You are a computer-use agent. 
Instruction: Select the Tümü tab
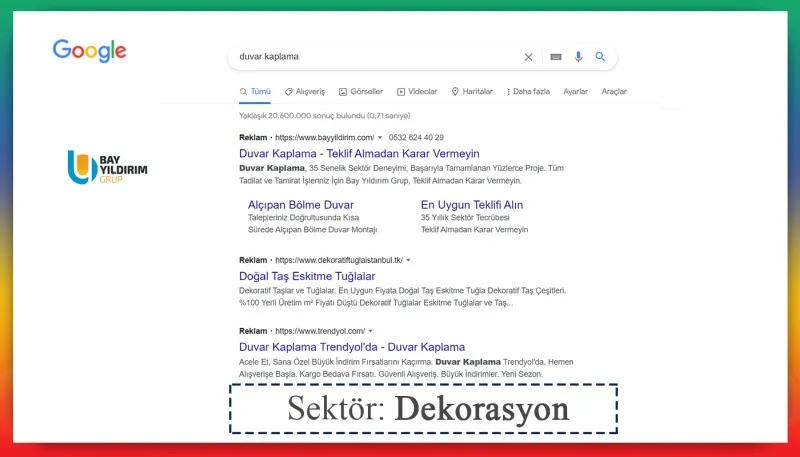coord(255,92)
